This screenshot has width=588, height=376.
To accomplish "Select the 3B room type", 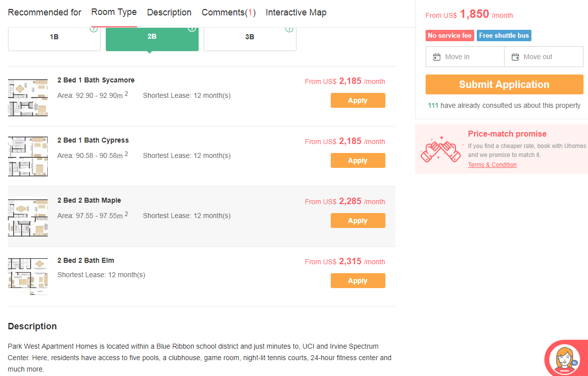I will click(250, 38).
